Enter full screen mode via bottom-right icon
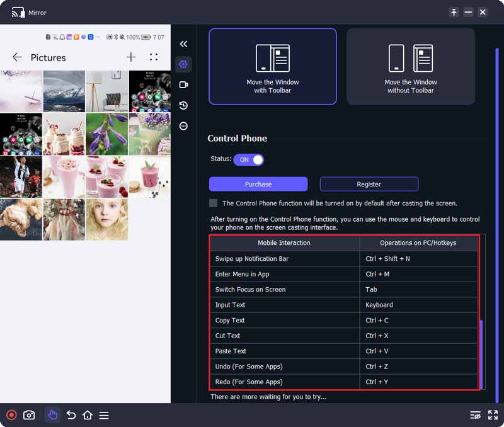The height and width of the screenshot is (427, 504). click(x=493, y=415)
